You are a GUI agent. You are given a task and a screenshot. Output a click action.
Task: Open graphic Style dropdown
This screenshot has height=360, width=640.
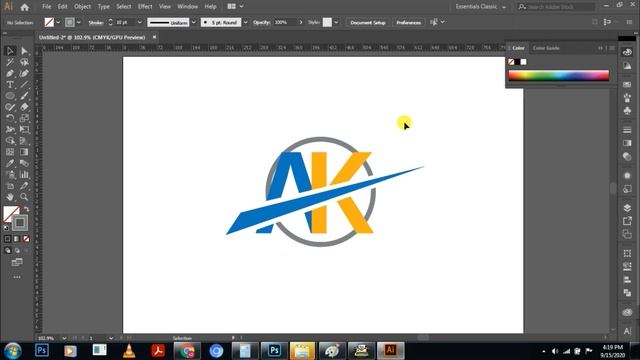pyautogui.click(x=336, y=22)
